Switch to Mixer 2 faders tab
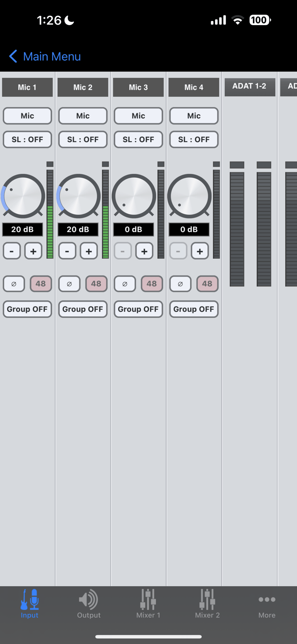 207,604
